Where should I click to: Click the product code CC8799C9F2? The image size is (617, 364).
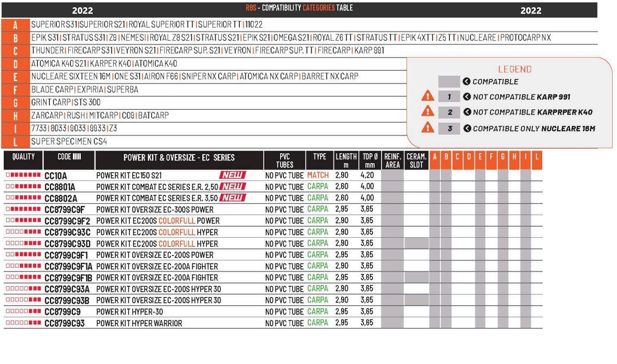(x=67, y=221)
